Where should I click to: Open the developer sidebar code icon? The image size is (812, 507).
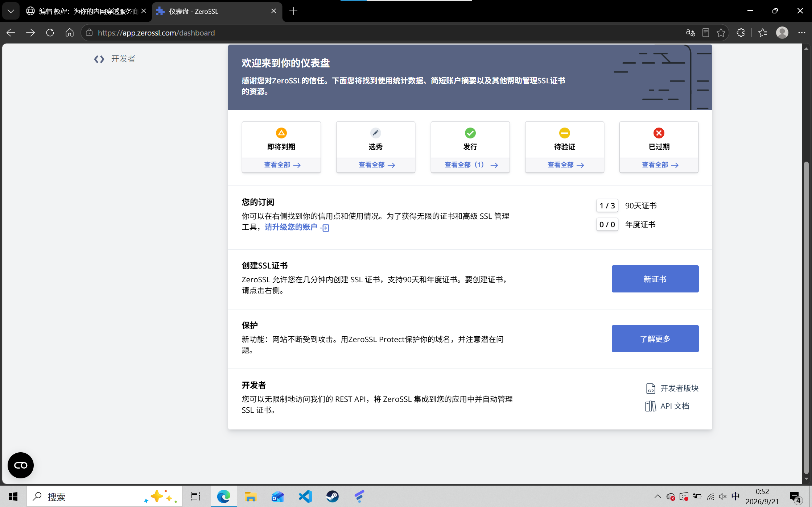(x=99, y=59)
